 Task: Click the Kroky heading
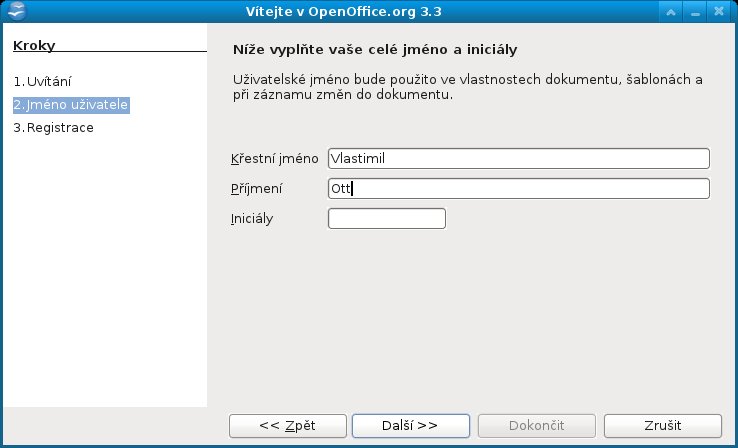coord(34,46)
